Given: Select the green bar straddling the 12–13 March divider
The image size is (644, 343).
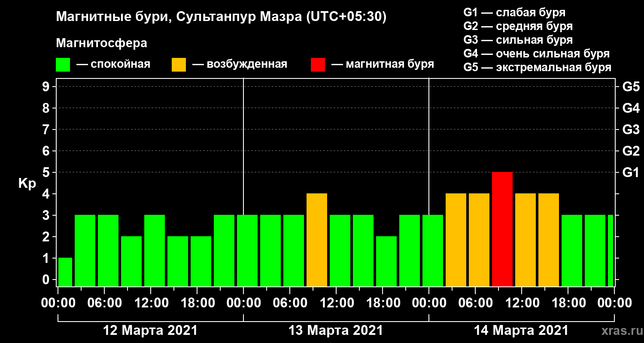Looking at the screenshot, I should (x=247, y=251).
